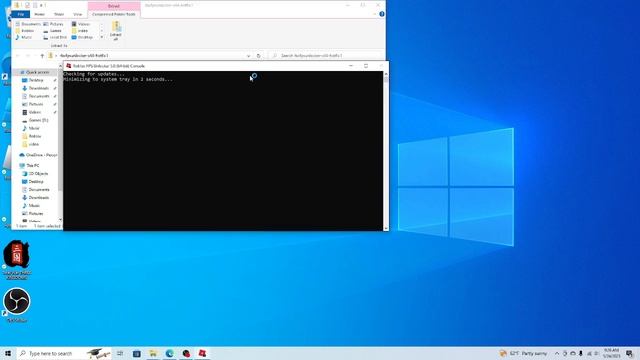Open Games (D:) drive in navigation pane

coord(38,120)
